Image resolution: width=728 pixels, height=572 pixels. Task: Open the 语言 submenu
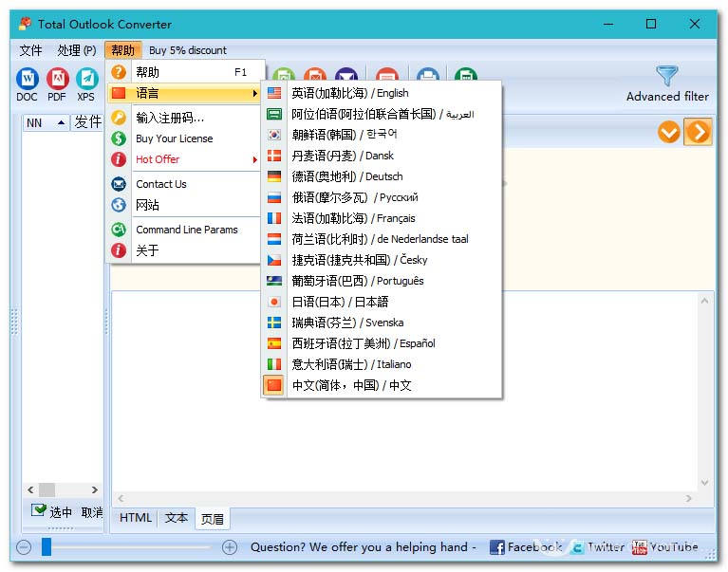[x=185, y=93]
